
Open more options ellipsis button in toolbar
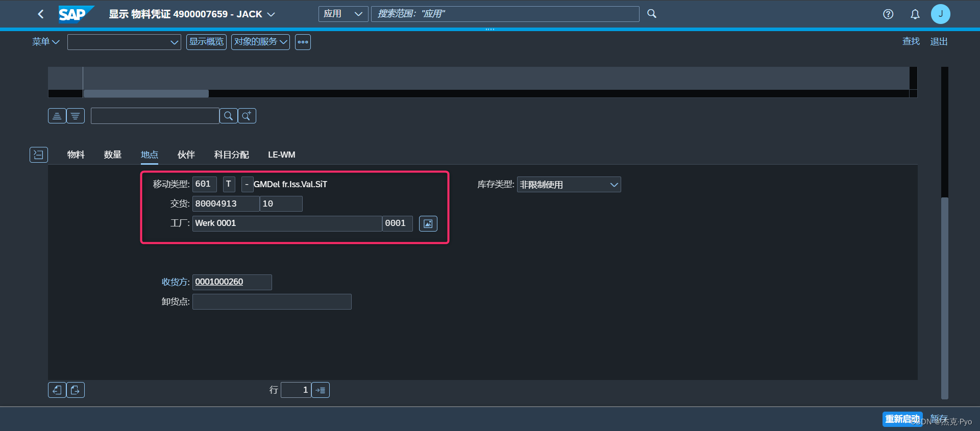[x=303, y=42]
